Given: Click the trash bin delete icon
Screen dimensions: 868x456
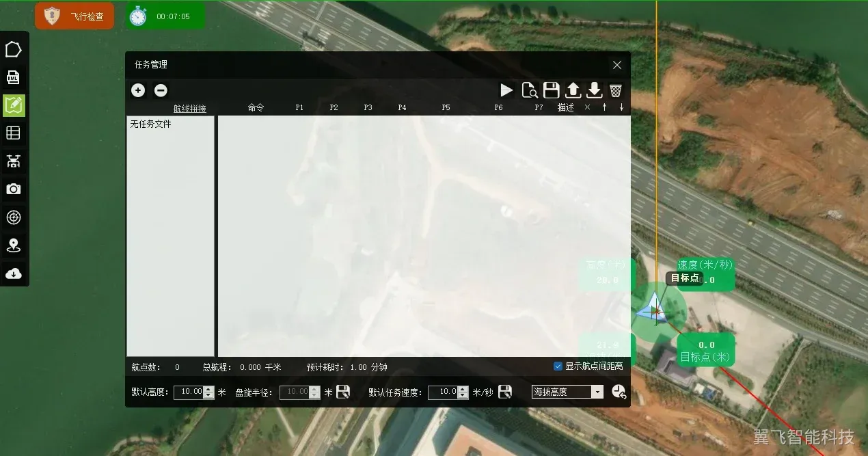Looking at the screenshot, I should [616, 90].
